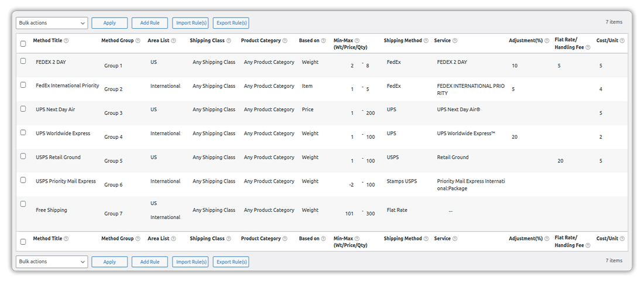This screenshot has width=644, height=281.
Task: Click help icon beside top Adjustment(%) header
Action: coord(547,41)
